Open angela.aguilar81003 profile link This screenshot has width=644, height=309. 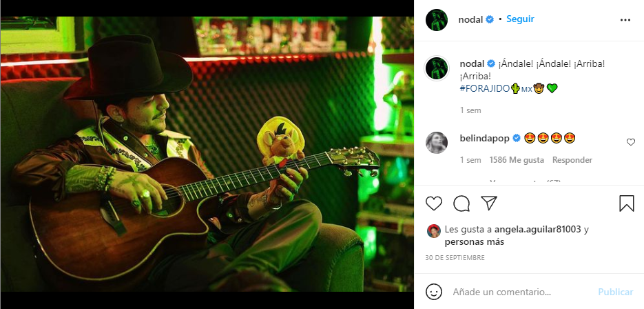(x=538, y=230)
